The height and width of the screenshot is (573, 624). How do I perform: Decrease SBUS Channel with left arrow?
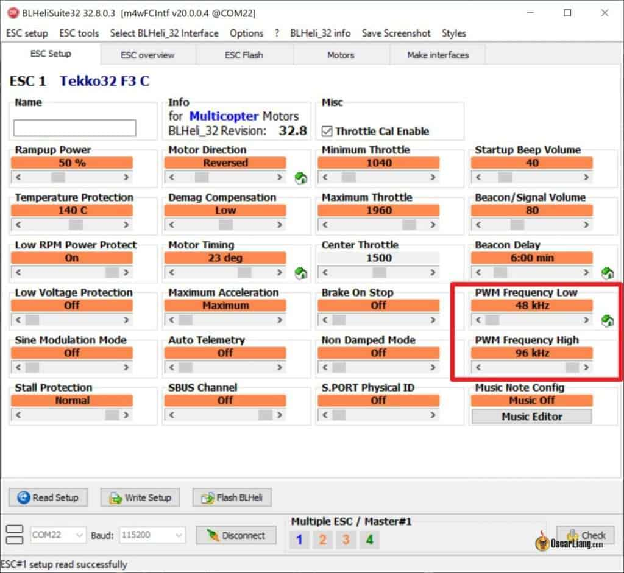point(172,415)
